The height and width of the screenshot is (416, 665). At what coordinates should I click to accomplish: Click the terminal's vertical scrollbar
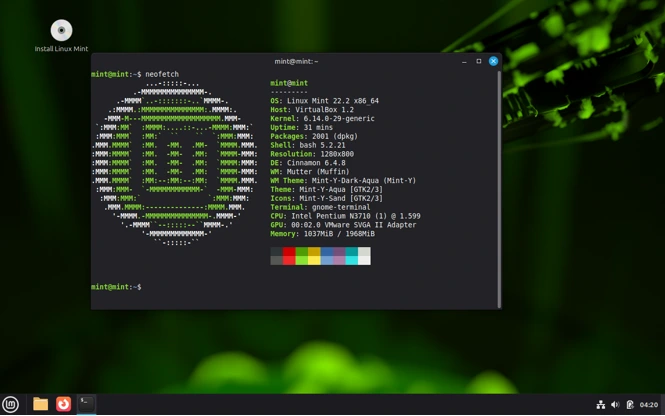point(499,189)
